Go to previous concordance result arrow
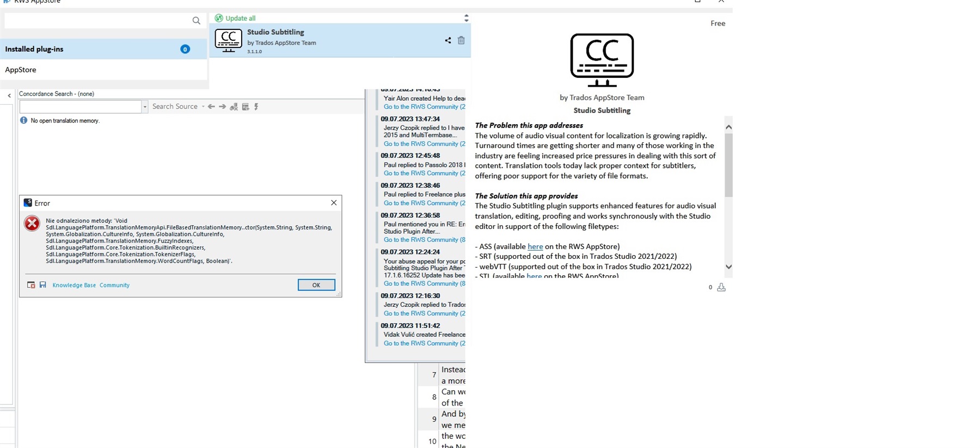 coord(211,106)
